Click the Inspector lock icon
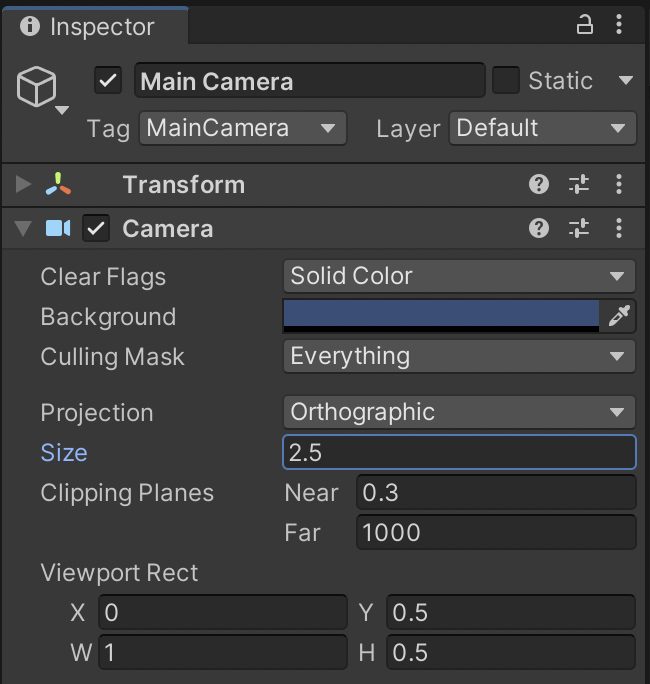 [586, 26]
